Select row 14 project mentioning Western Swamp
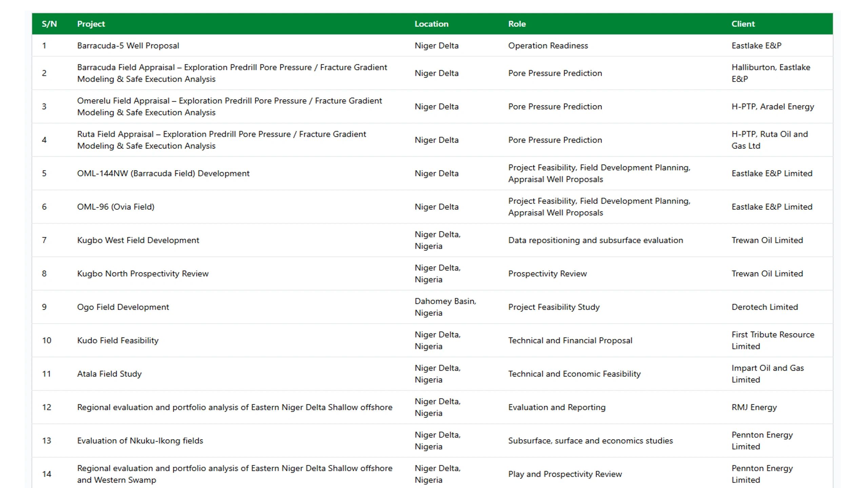 (235, 474)
